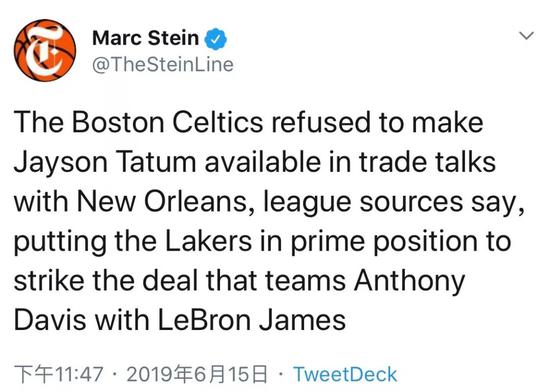The width and height of the screenshot is (550, 392).
Task: Click the name 'Jayson Tatum' in the tweet
Action: 105,163
